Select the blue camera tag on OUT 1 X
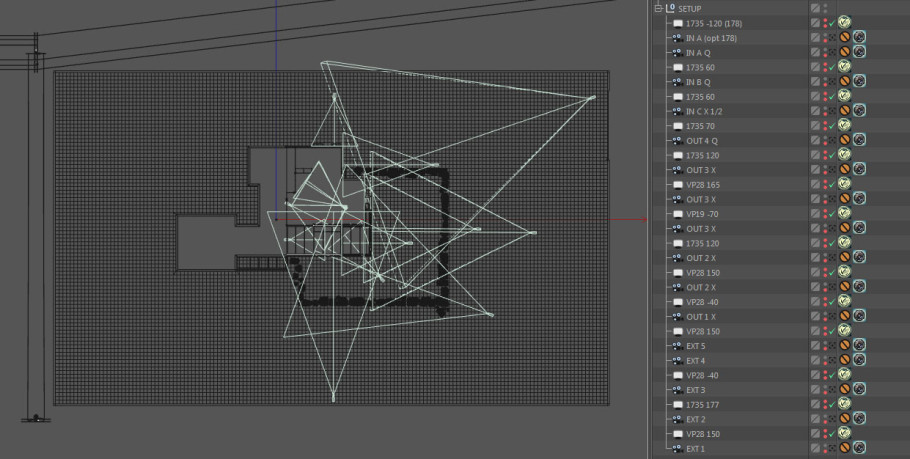This screenshot has height=459, width=910. [860, 316]
